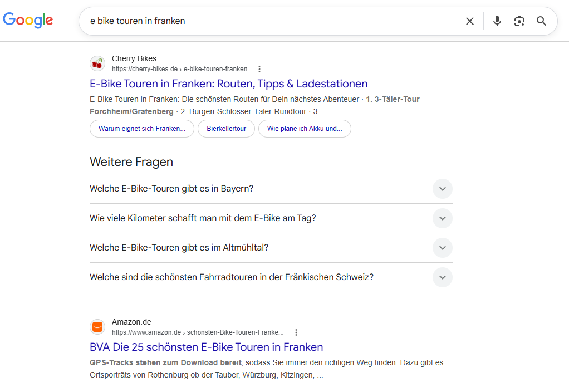Image resolution: width=569 pixels, height=392 pixels.
Task: Expand 'Wie viele Kilometer schafft man mit dem E-Bike'
Action: 271,218
